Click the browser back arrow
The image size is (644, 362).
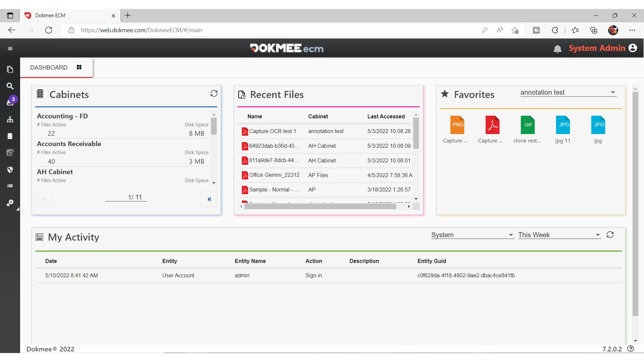12,30
